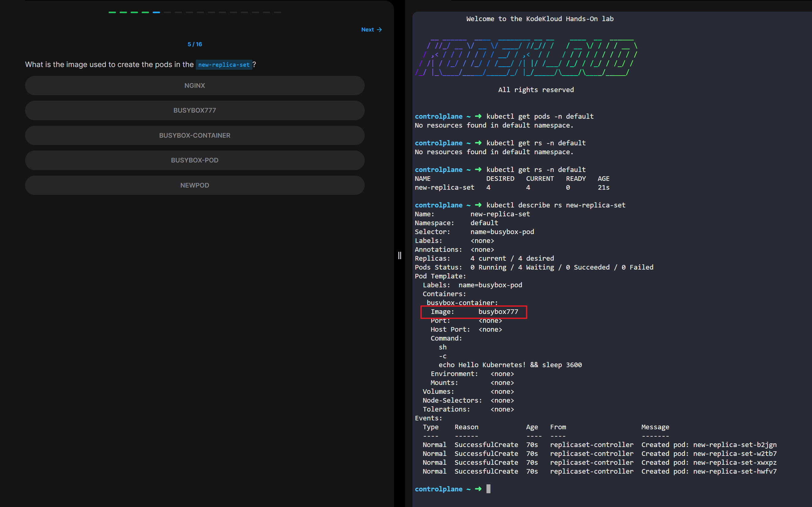Select BUSYBOX-POD as the answer
Screen dimensions: 812x507
tap(195, 160)
